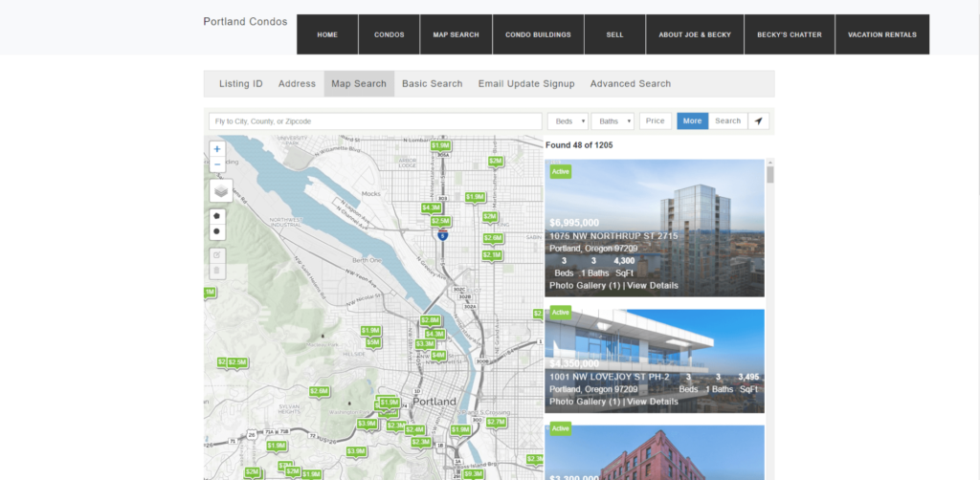The height and width of the screenshot is (480, 980).
Task: Click the $2.5M marker above the I-5 shield
Action: [x=440, y=221]
